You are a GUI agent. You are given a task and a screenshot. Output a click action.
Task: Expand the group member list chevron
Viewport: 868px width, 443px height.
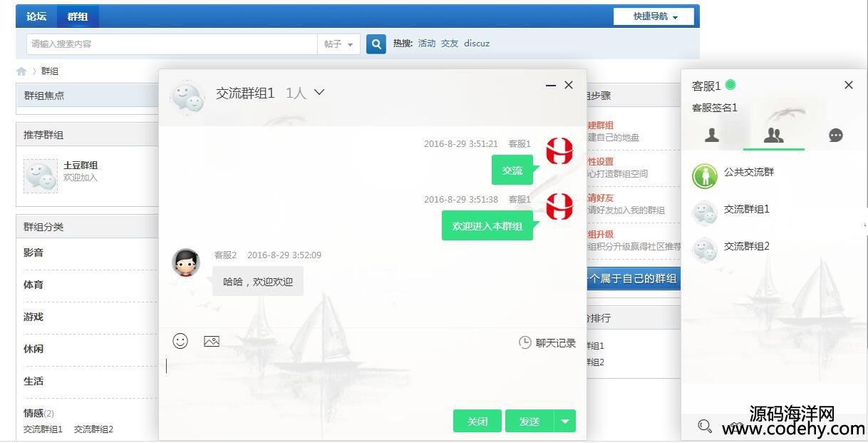(319, 93)
